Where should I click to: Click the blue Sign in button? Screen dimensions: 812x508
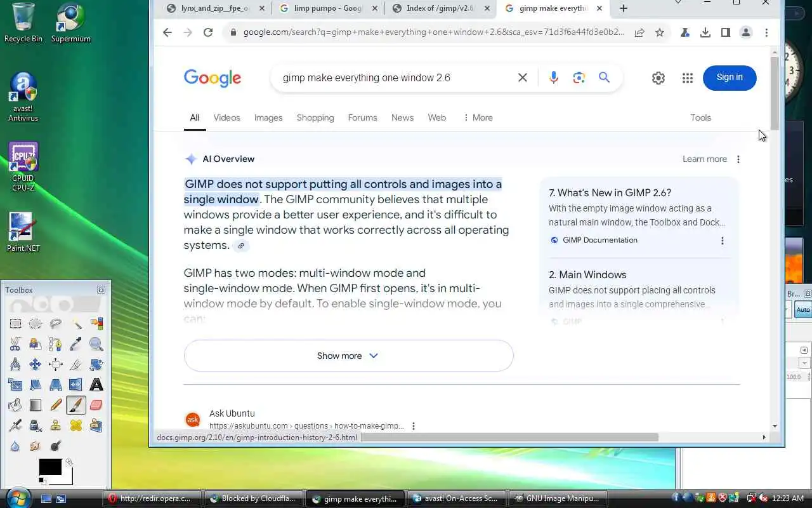pyautogui.click(x=730, y=77)
